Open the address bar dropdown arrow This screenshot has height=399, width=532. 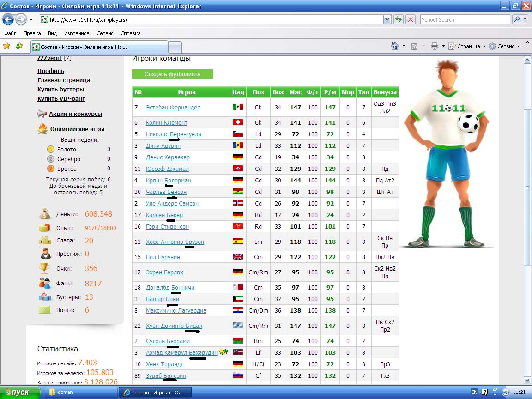click(387, 20)
